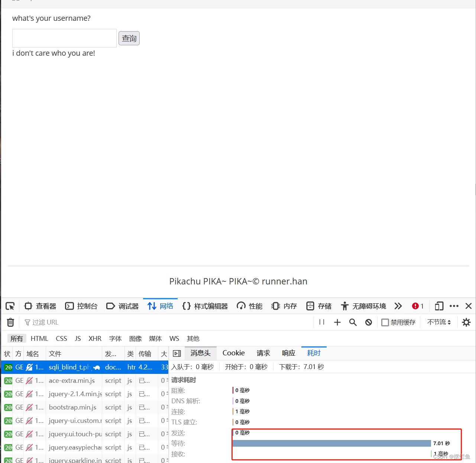Screen dimensions: 476x463
Task: Filter requests by HTML
Action: (x=39, y=339)
